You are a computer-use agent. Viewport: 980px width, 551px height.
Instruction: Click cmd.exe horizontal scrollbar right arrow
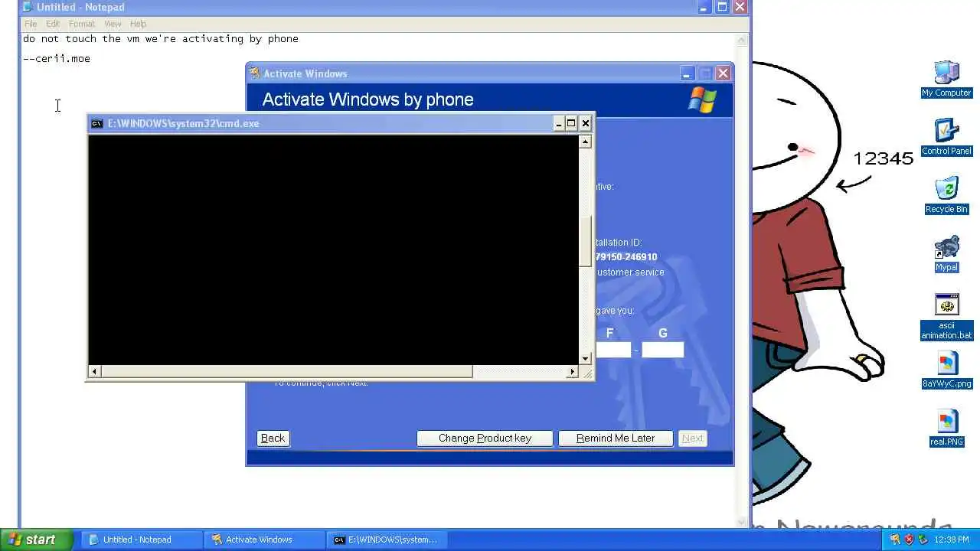click(572, 372)
